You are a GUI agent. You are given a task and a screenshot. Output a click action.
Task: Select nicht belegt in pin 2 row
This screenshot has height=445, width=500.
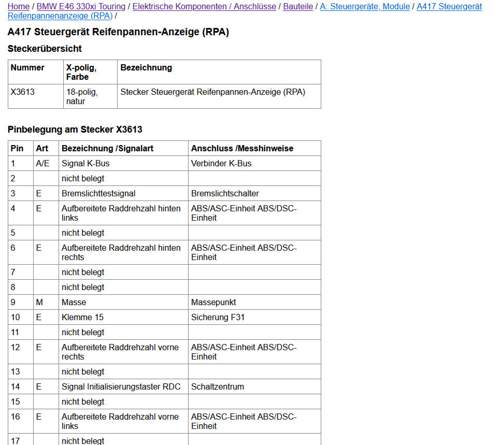(123, 178)
